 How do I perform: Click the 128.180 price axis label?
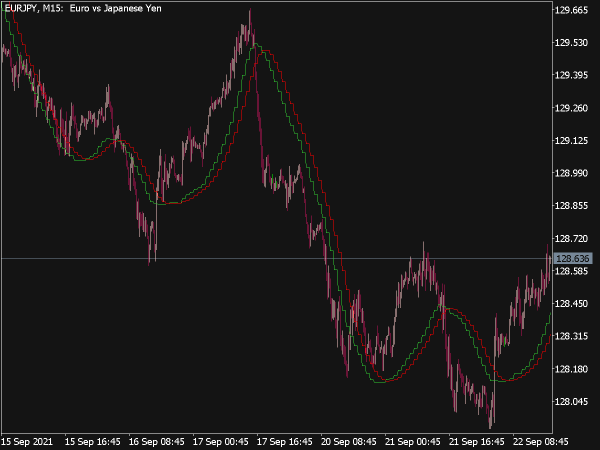pyautogui.click(x=571, y=369)
